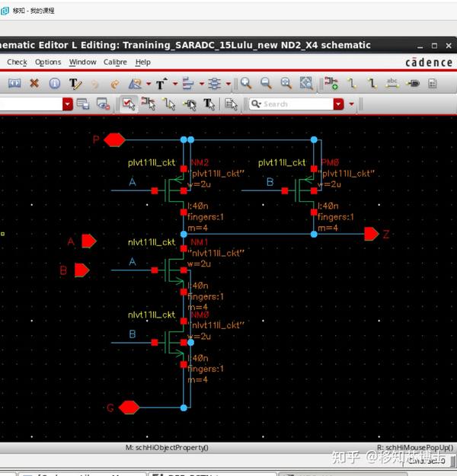Click inside the Search field
457x476 pixels.
[291, 104]
